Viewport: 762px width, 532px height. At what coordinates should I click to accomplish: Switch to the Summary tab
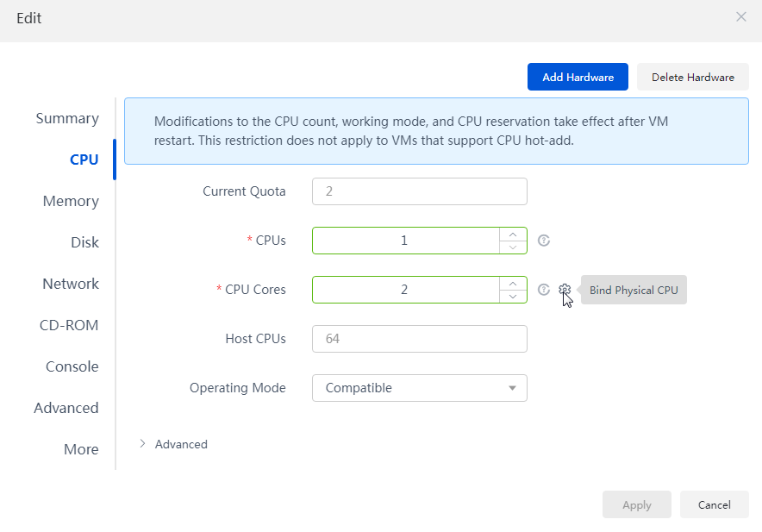[x=67, y=118]
